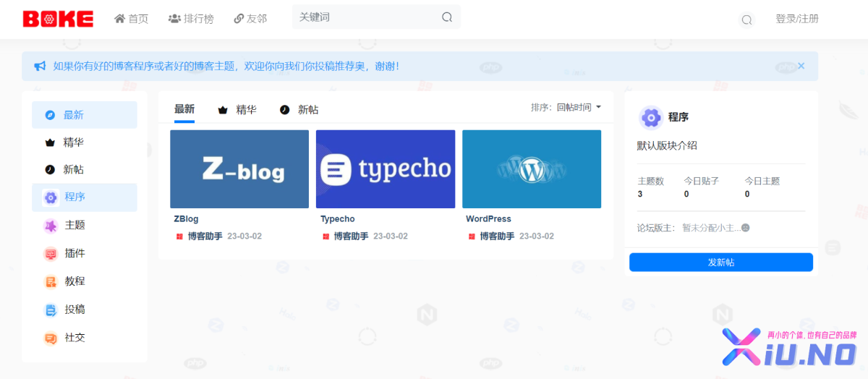Click the sidebar 教程 icon
Screen dimensions: 868x379
pyautogui.click(x=51, y=281)
